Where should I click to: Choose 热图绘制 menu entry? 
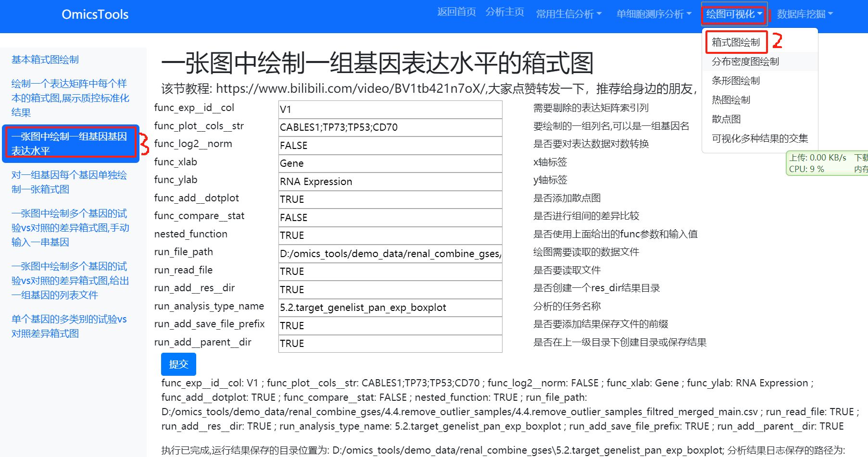point(731,100)
